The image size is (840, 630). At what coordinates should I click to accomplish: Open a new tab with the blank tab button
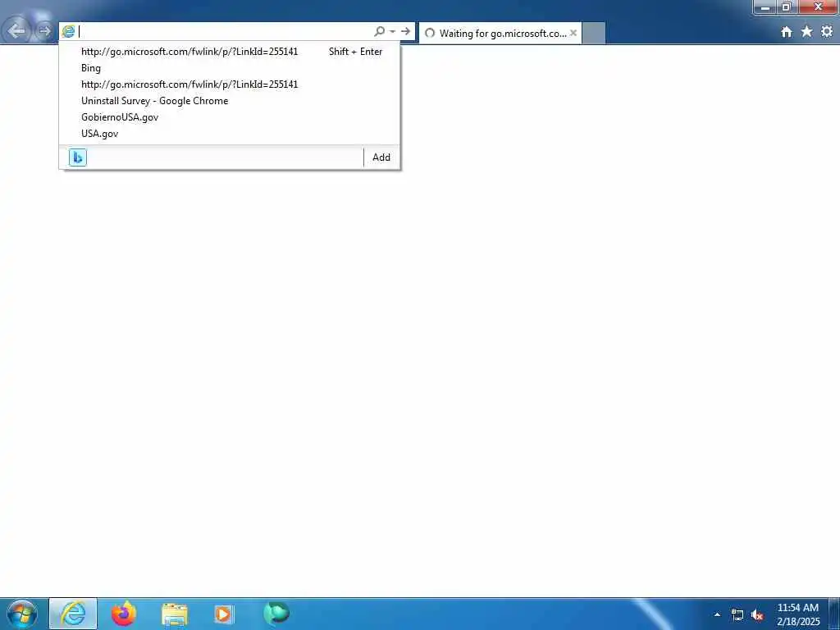point(594,33)
